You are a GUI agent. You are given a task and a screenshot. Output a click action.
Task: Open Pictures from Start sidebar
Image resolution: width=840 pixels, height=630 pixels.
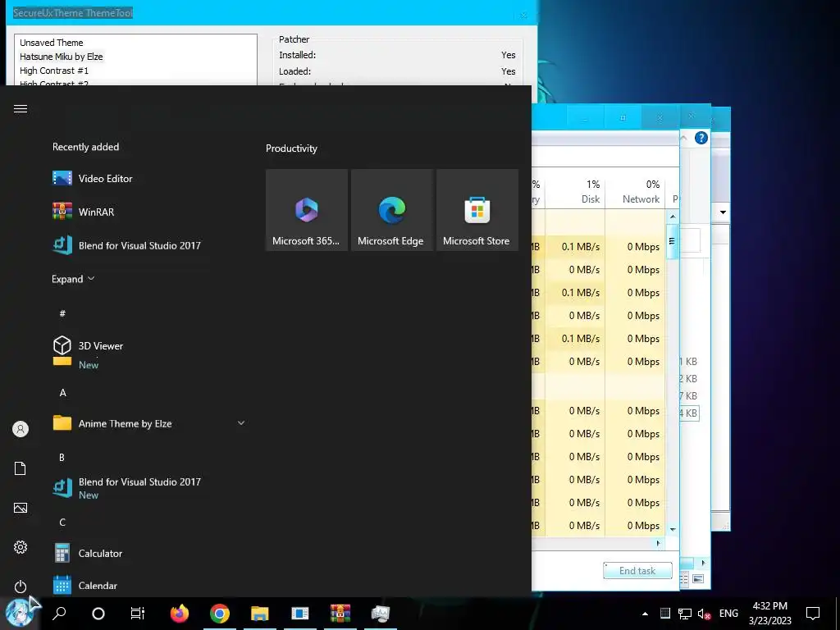(x=21, y=508)
